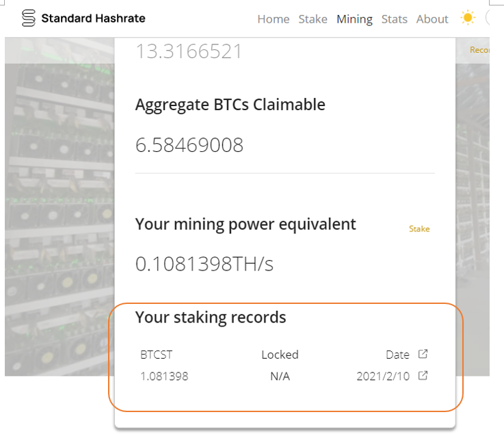Click the 1.081398 BTCST staking amount

tap(164, 376)
